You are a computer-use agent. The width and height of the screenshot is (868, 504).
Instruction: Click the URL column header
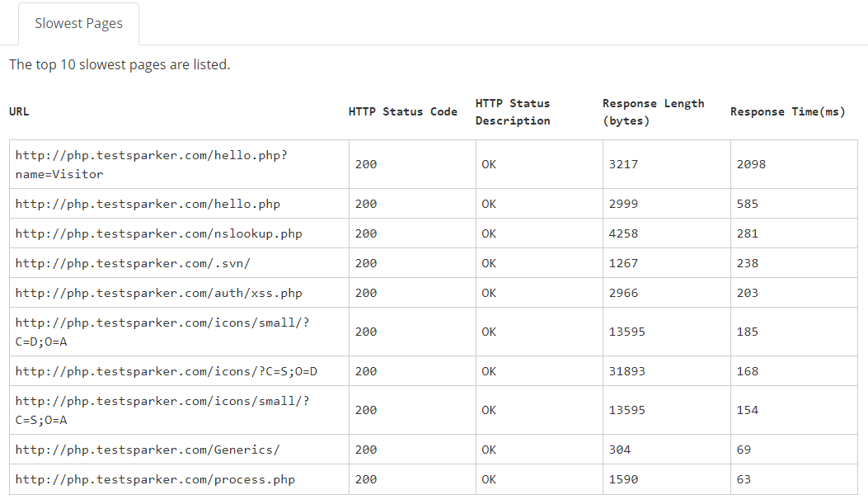[x=19, y=112]
